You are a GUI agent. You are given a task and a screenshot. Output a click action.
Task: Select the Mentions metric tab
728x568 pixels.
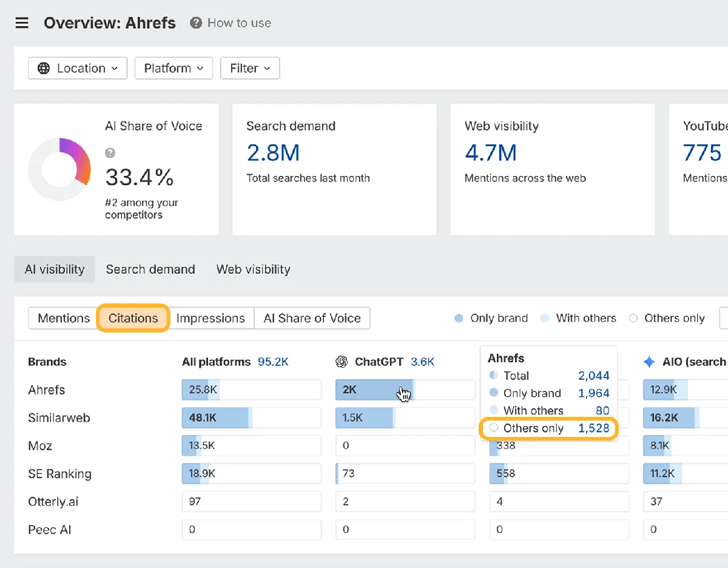coord(63,318)
